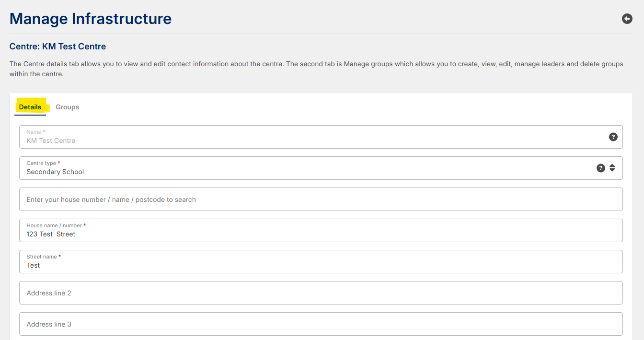Viewport: 644px width, 340px height.
Task: Switch to the Groups tab
Action: point(67,107)
